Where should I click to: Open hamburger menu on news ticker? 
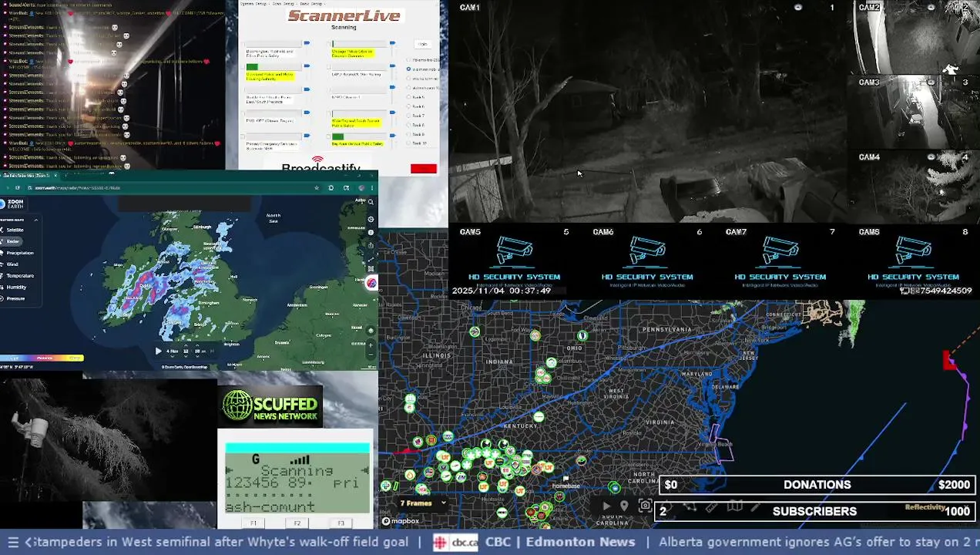(x=13, y=542)
